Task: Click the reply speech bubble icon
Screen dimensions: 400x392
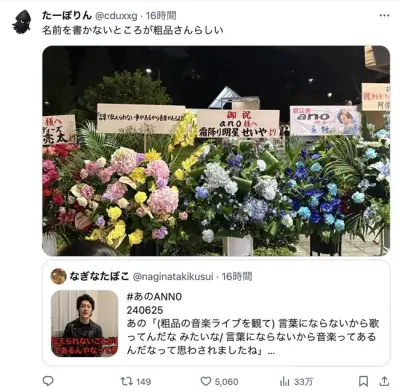Action: 49,381
